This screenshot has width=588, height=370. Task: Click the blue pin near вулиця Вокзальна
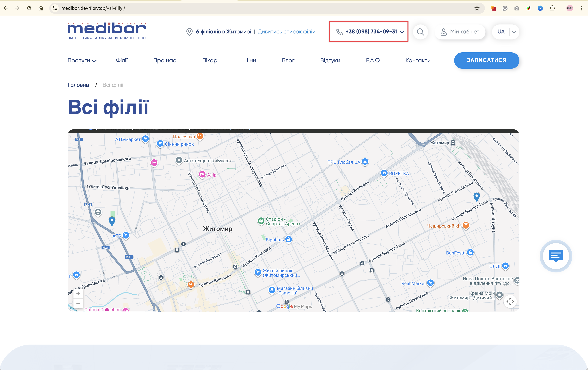476,196
